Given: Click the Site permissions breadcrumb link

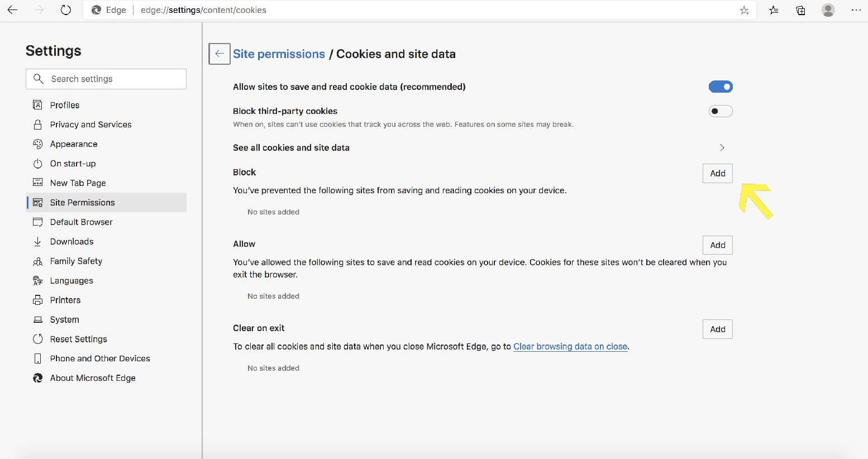Looking at the screenshot, I should [279, 54].
